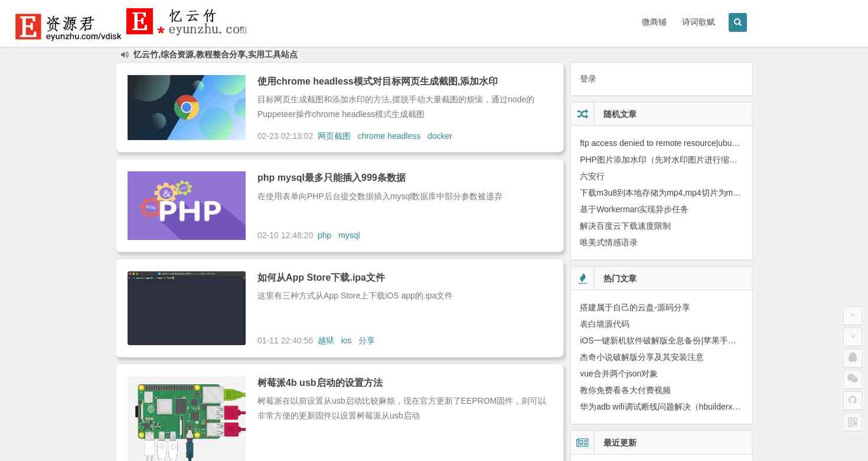Open hot article 华为adb wifi调试断线问题解决

(660, 407)
